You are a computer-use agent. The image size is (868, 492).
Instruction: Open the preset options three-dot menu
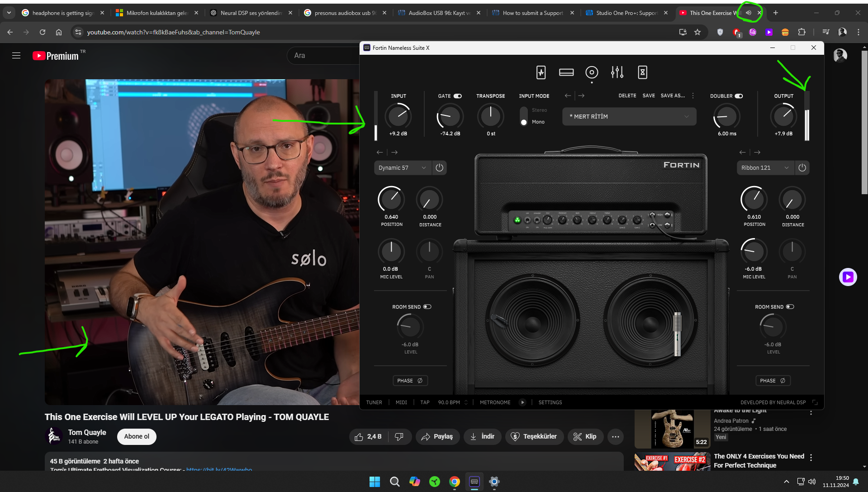point(693,96)
